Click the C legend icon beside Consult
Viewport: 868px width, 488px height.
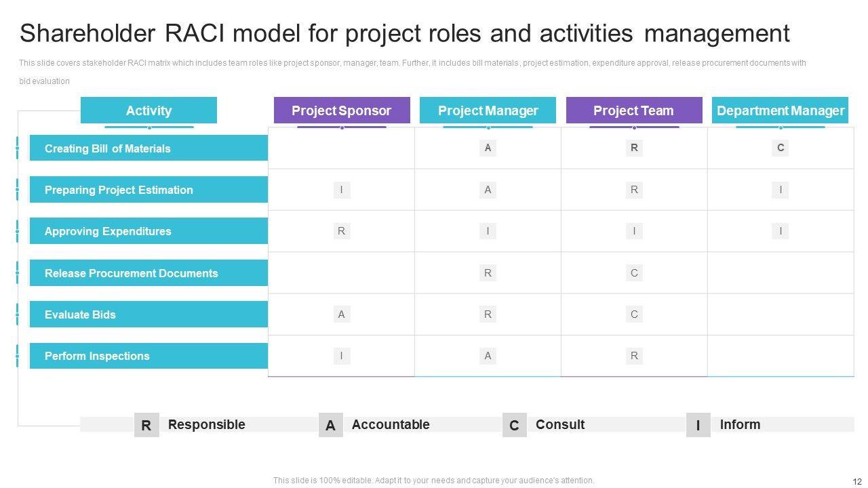(514, 425)
